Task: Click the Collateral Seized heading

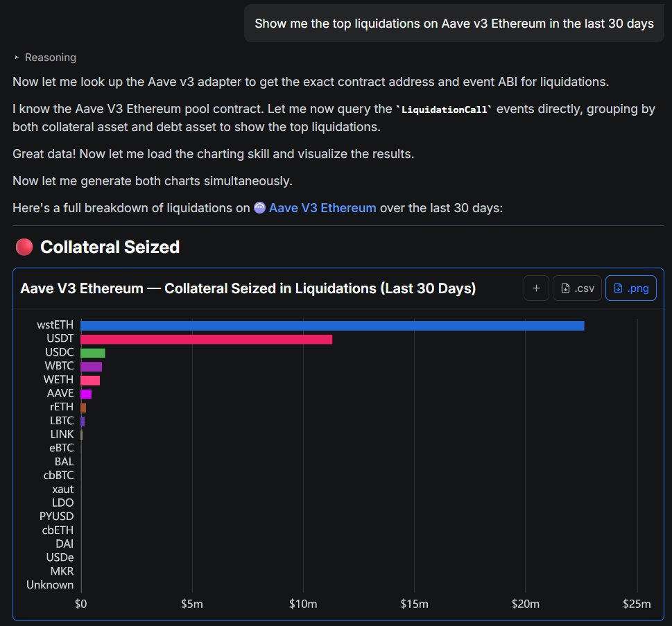Action: pyautogui.click(x=110, y=247)
